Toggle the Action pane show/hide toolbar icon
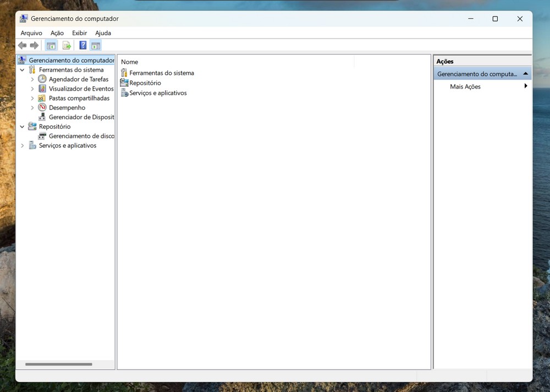The width and height of the screenshot is (550, 392). (96, 46)
